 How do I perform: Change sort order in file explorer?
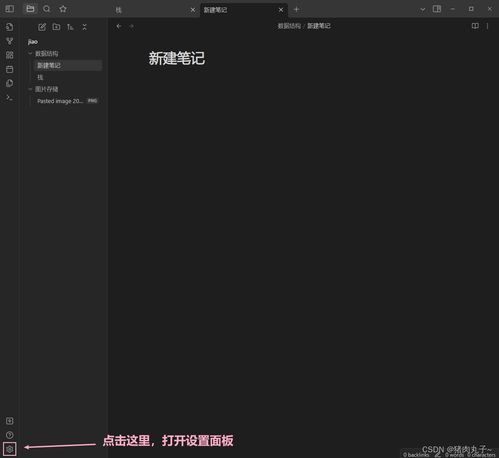tap(70, 27)
